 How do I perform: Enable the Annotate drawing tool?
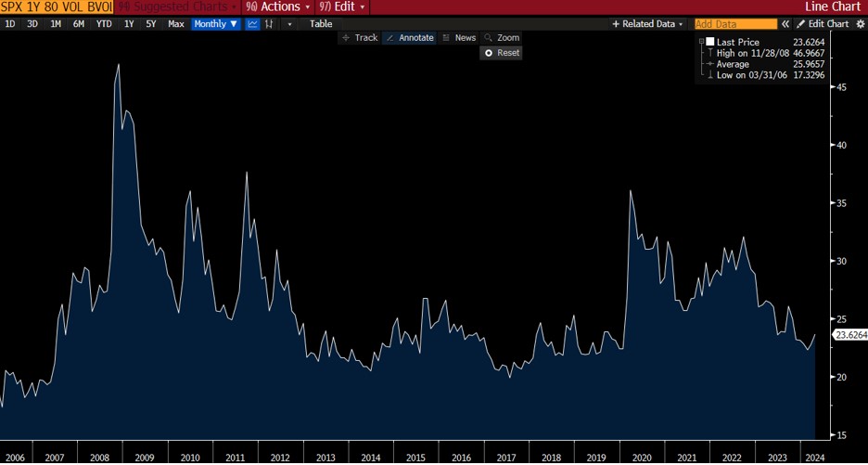point(409,38)
